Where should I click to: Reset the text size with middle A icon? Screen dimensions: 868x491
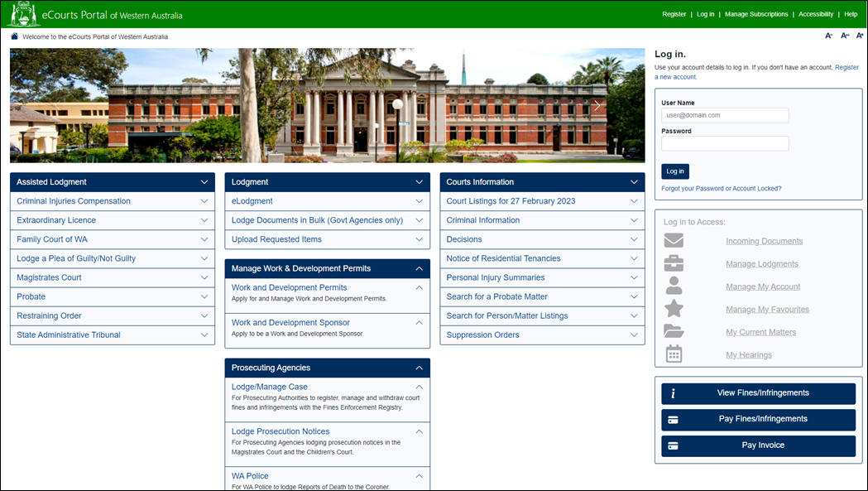pos(845,36)
